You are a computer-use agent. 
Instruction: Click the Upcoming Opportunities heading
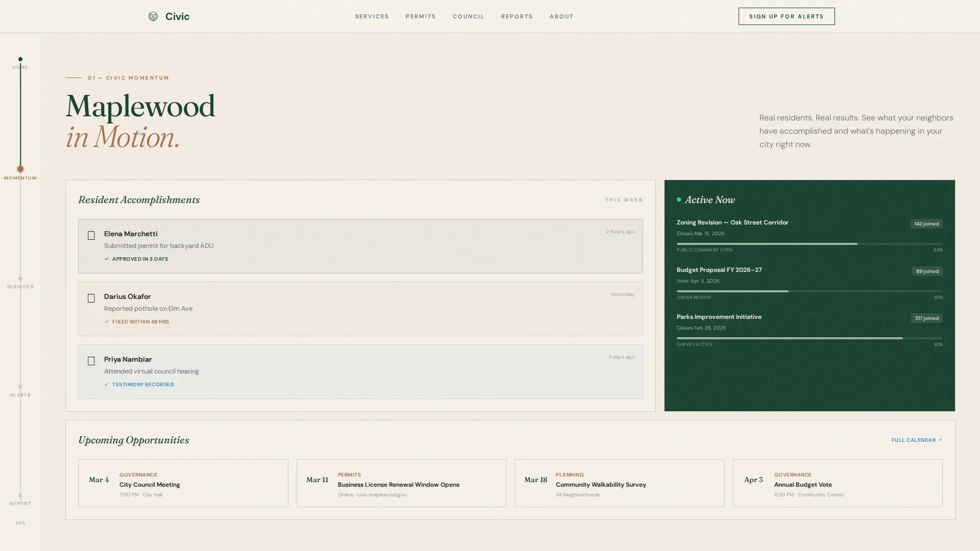[x=134, y=440]
